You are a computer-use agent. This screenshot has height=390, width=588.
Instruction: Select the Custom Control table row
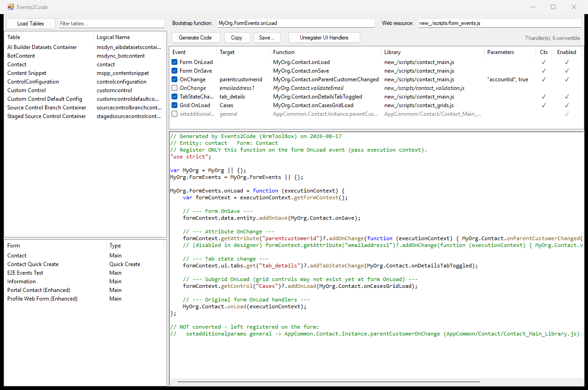[x=85, y=90]
